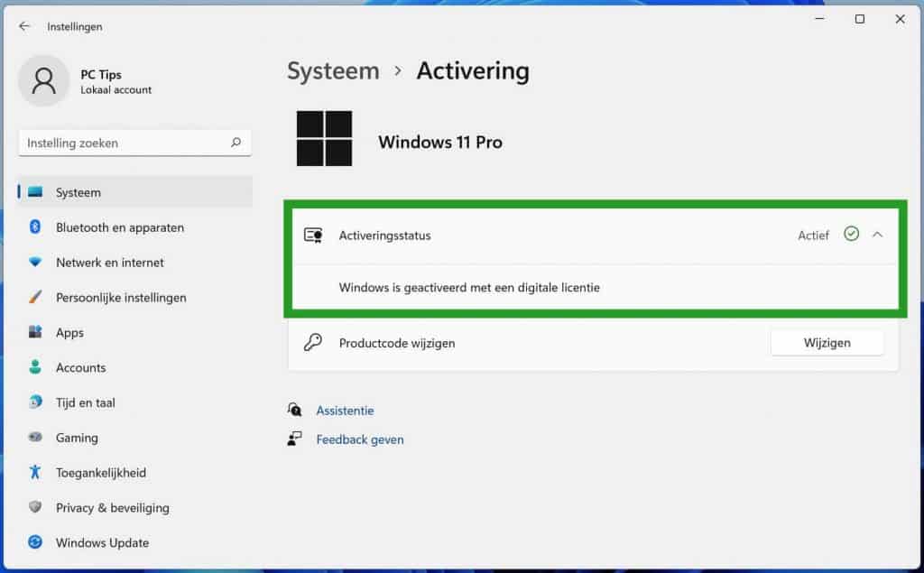The image size is (924, 573).
Task: Select Gaming in the sidebar
Action: (76, 438)
